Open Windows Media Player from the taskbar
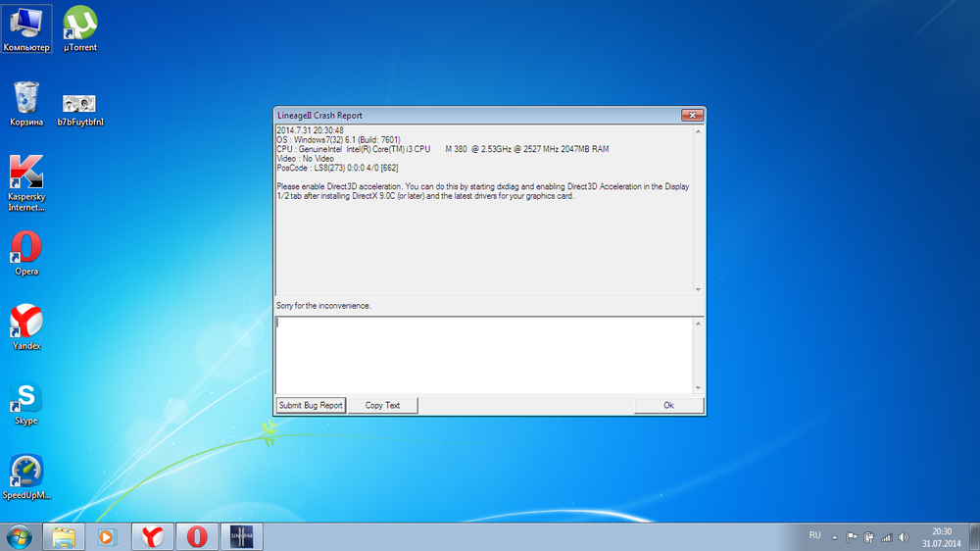The image size is (980, 551). pyautogui.click(x=107, y=536)
